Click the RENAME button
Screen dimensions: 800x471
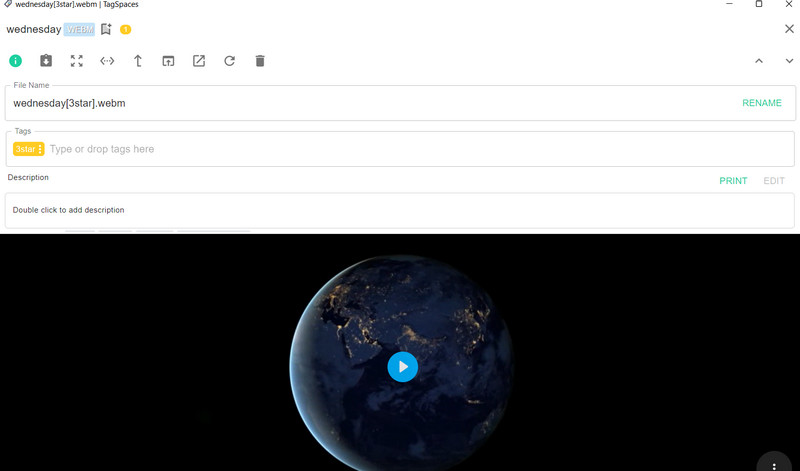coord(761,103)
